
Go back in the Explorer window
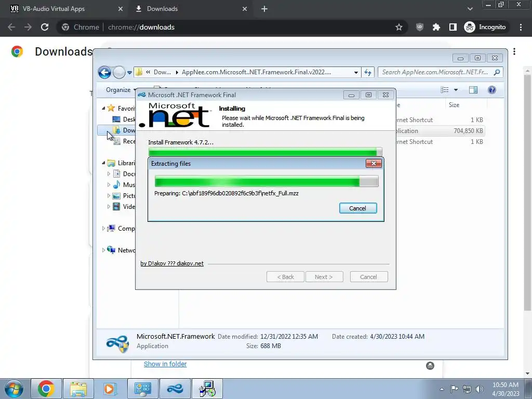pos(104,72)
